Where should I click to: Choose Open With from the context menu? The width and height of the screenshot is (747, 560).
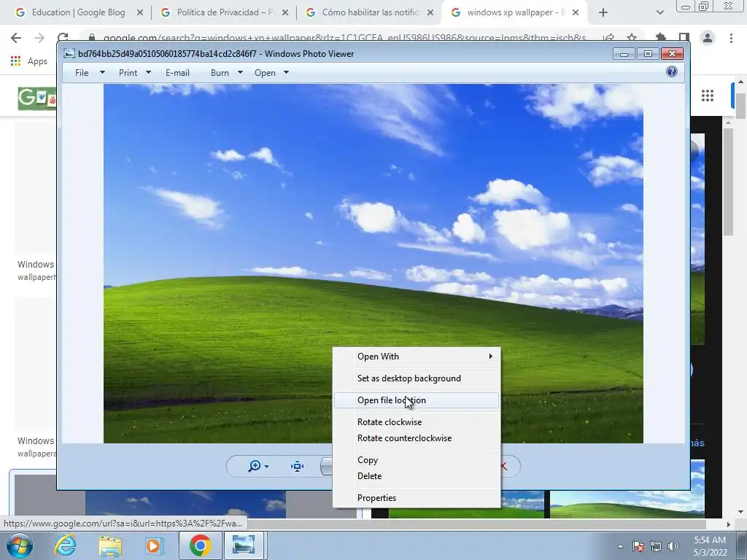pos(417,356)
